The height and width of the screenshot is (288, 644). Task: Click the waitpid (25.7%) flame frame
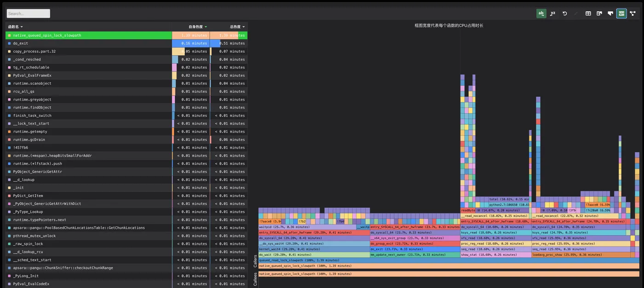tap(307, 227)
